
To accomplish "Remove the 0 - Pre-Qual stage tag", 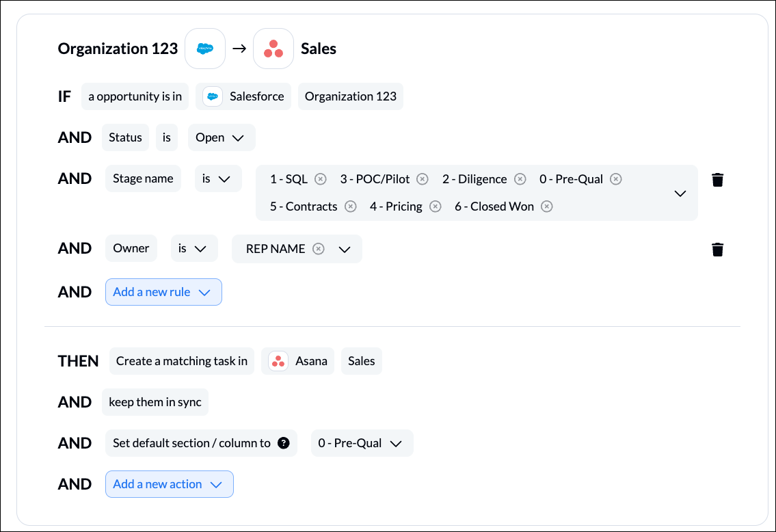I will point(615,179).
